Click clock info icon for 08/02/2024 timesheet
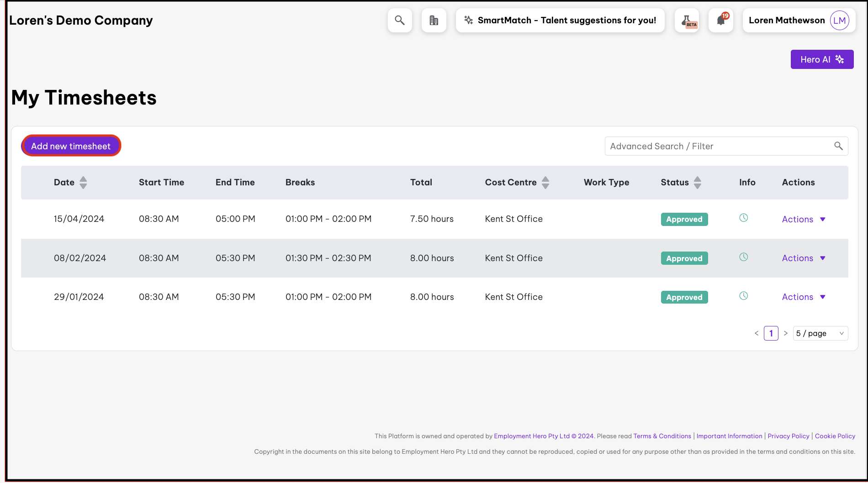This screenshot has height=483, width=868. [744, 257]
